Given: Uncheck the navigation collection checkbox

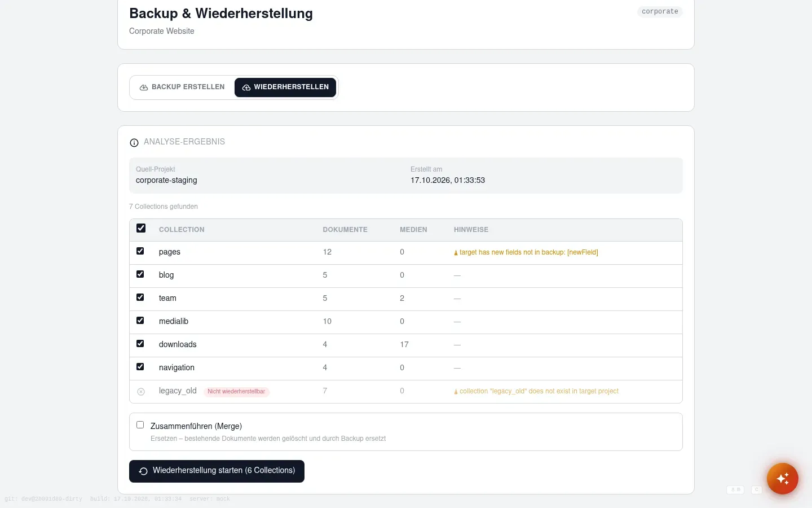Looking at the screenshot, I should click(140, 367).
